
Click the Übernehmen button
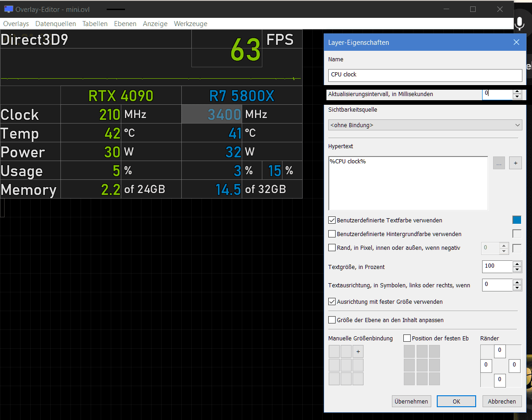point(411,401)
